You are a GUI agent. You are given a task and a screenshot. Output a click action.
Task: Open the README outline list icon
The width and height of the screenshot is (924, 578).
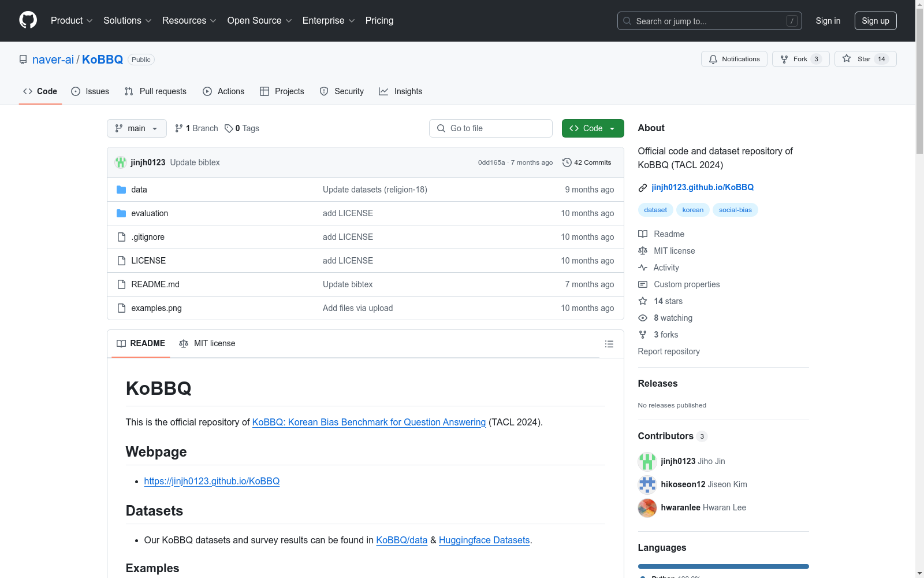click(x=609, y=344)
